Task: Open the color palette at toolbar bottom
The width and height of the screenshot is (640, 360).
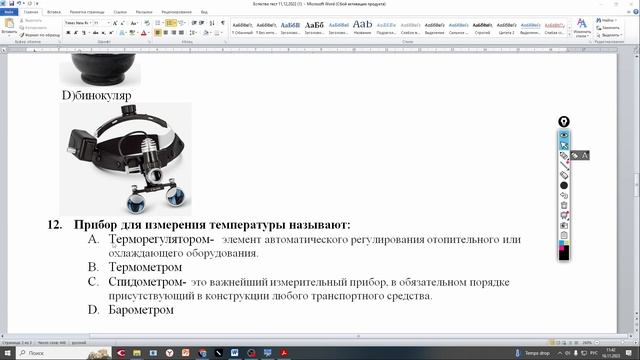Action: (x=564, y=250)
